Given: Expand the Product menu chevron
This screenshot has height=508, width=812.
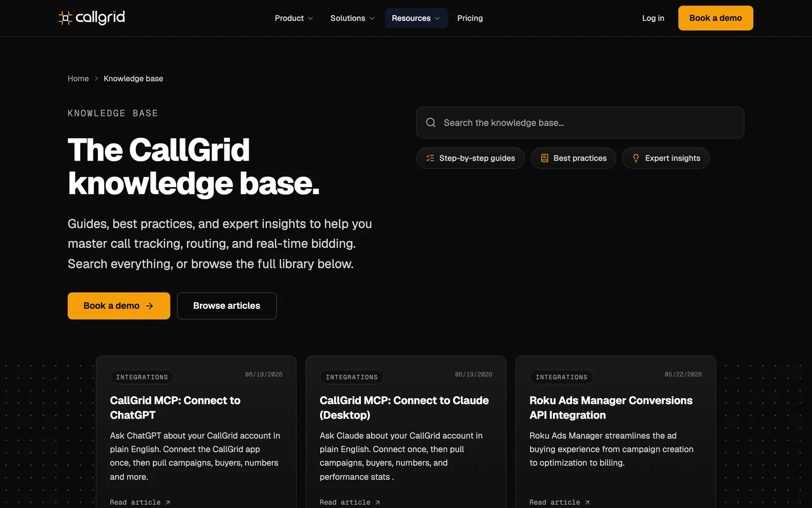Looking at the screenshot, I should [x=311, y=18].
